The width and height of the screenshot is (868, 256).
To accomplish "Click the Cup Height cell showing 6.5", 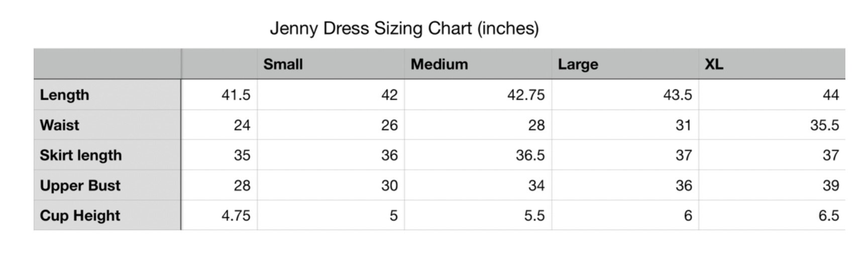I will pos(772,215).
